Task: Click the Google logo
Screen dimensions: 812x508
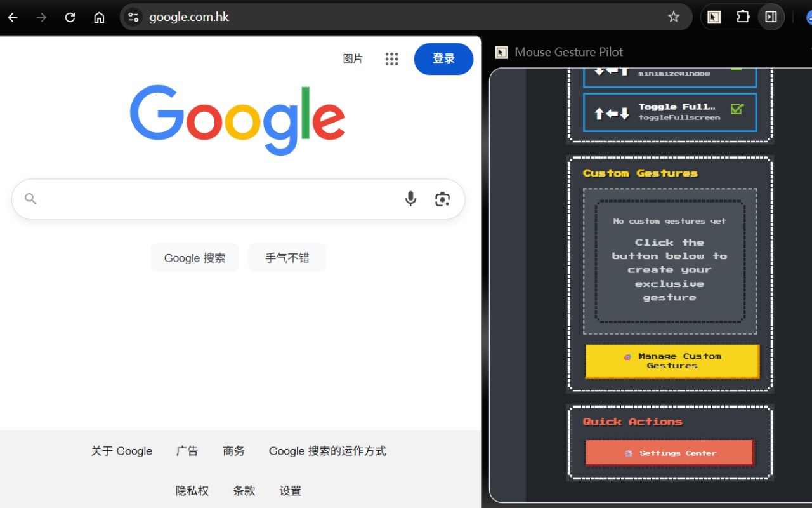Action: (x=238, y=120)
